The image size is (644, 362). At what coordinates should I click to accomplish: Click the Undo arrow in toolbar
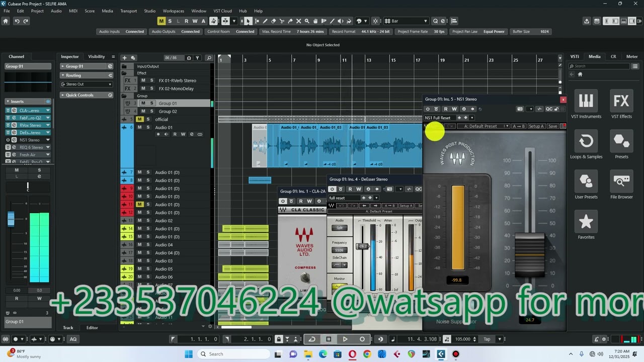coord(17,21)
